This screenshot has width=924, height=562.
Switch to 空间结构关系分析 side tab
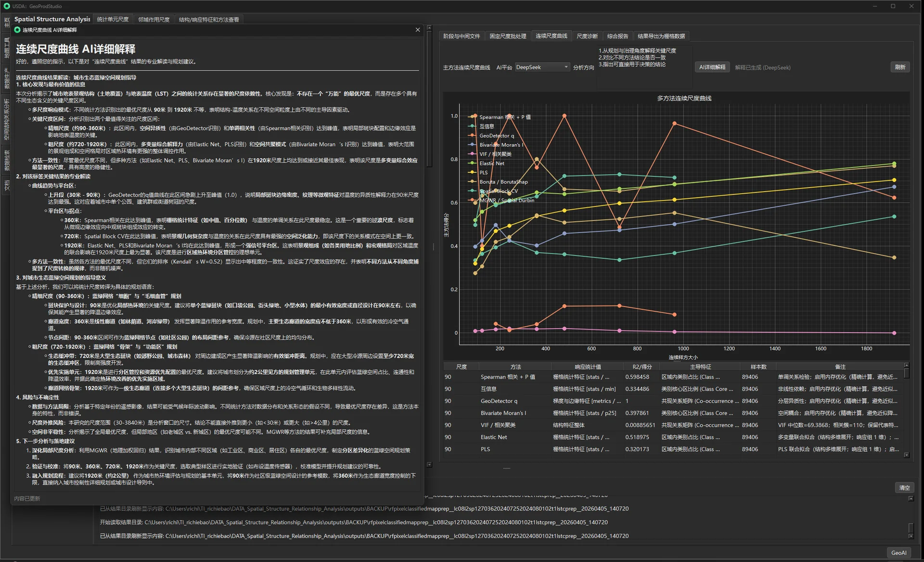pyautogui.click(x=7, y=119)
